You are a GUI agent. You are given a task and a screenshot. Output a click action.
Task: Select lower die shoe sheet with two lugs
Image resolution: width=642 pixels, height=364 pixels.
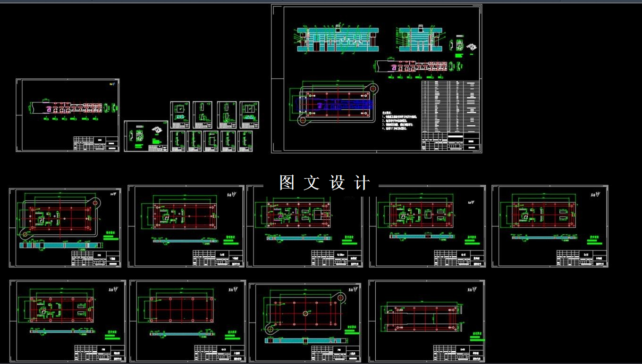point(65,228)
